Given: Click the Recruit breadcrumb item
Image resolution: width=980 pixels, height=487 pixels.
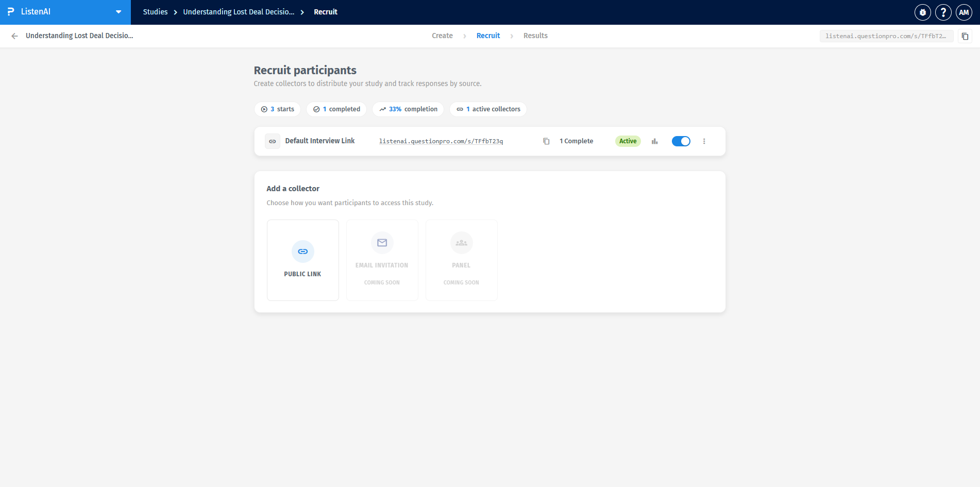Looking at the screenshot, I should [326, 12].
